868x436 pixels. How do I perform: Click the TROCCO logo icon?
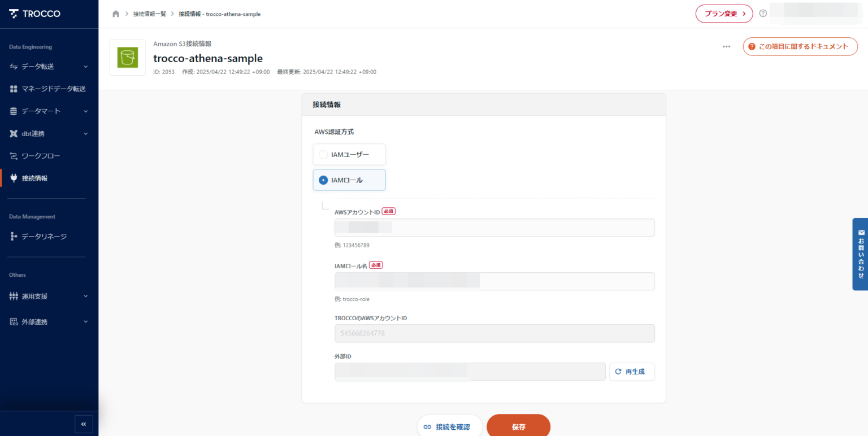pos(12,13)
